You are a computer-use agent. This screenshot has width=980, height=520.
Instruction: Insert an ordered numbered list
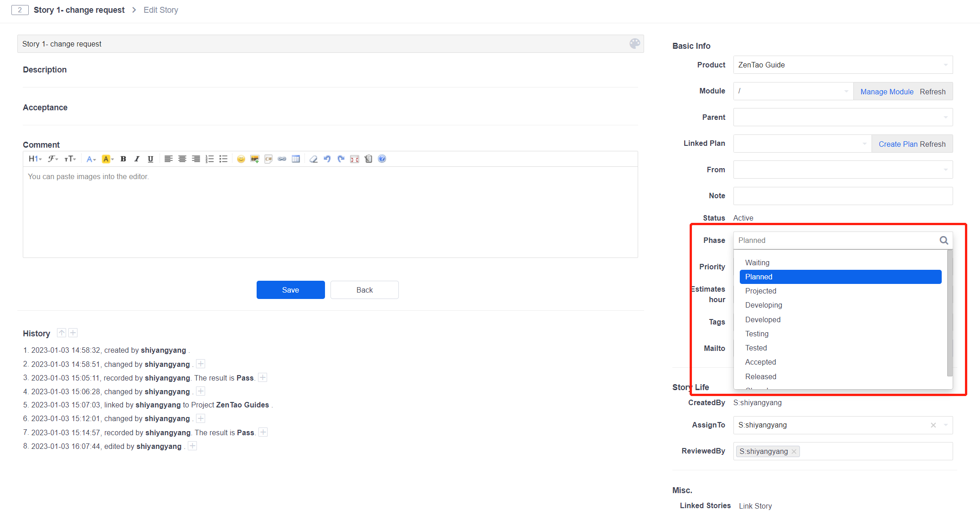click(210, 159)
